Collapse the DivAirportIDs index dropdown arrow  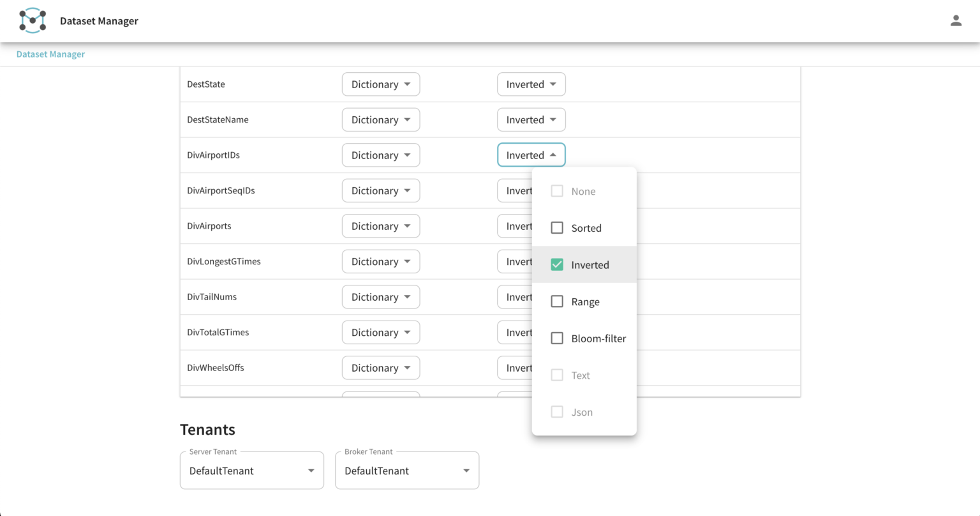click(553, 155)
